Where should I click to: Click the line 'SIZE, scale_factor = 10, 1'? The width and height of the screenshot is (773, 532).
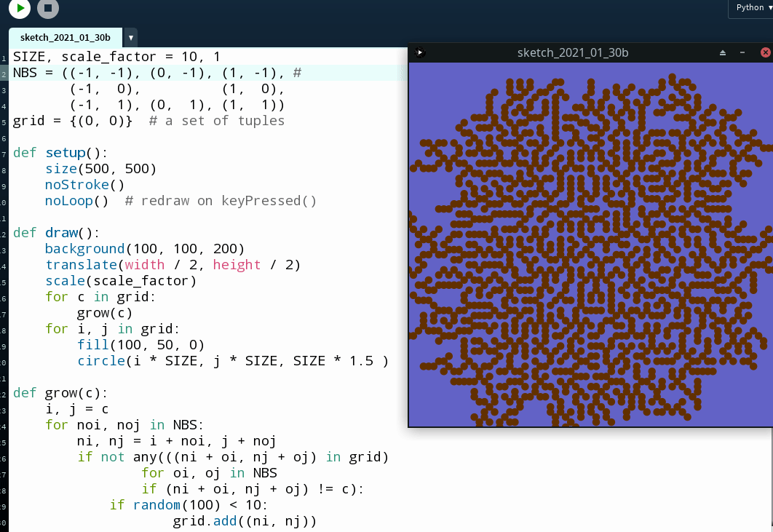click(x=116, y=57)
